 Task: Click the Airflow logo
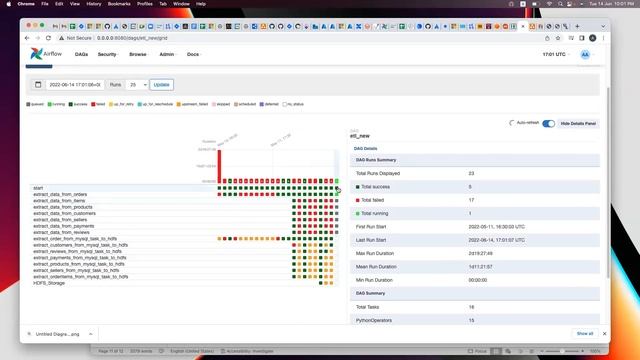pos(46,54)
